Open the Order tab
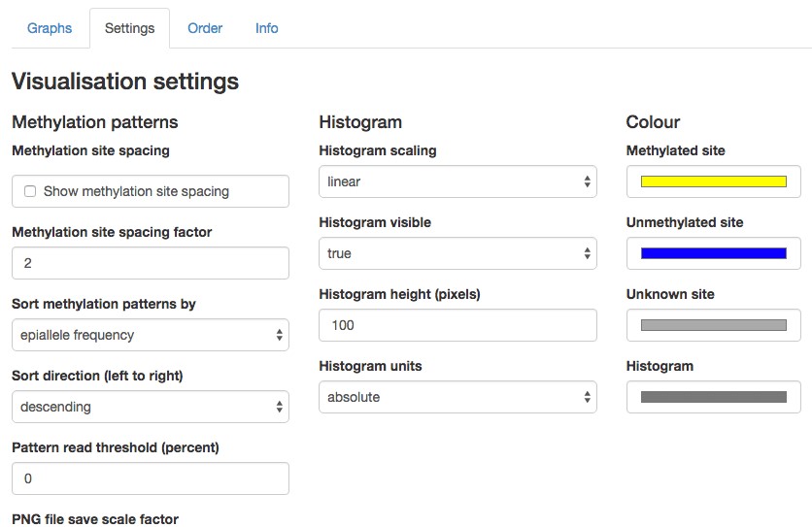The image size is (812, 527). tap(205, 28)
